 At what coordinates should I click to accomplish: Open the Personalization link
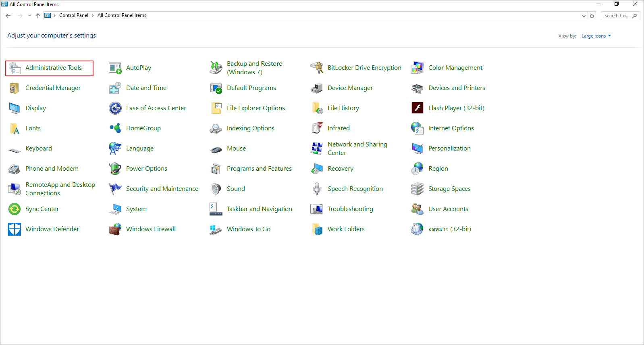click(x=449, y=148)
